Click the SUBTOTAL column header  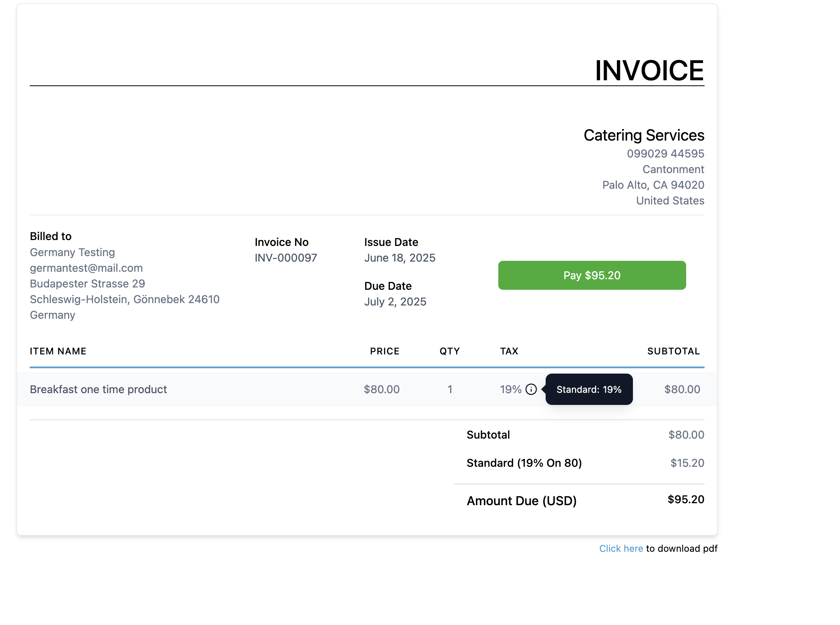(x=673, y=351)
